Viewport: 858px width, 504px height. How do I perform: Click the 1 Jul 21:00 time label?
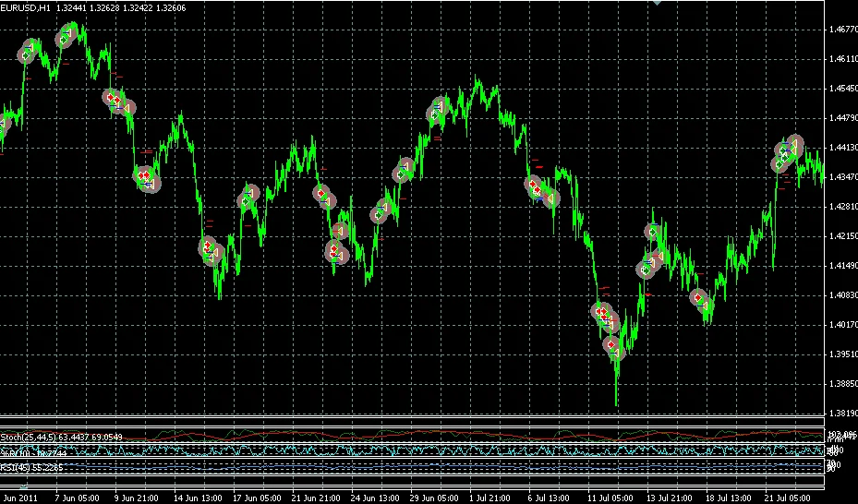click(x=490, y=498)
